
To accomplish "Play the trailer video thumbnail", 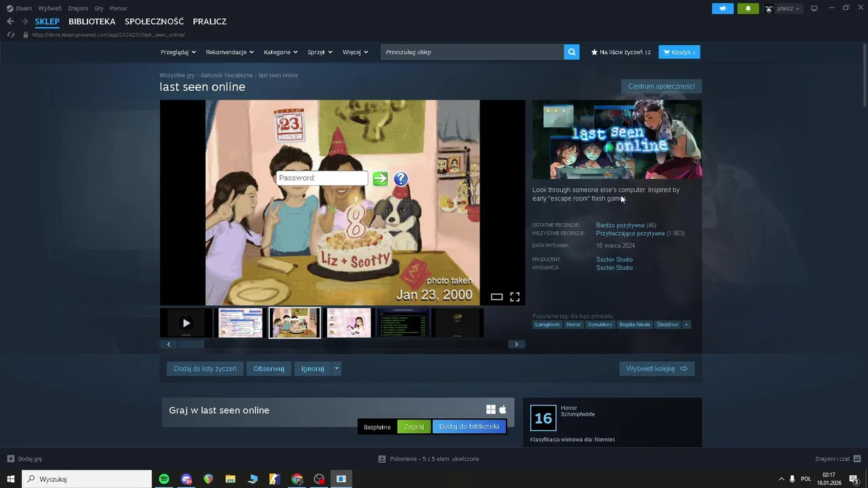I will point(186,323).
